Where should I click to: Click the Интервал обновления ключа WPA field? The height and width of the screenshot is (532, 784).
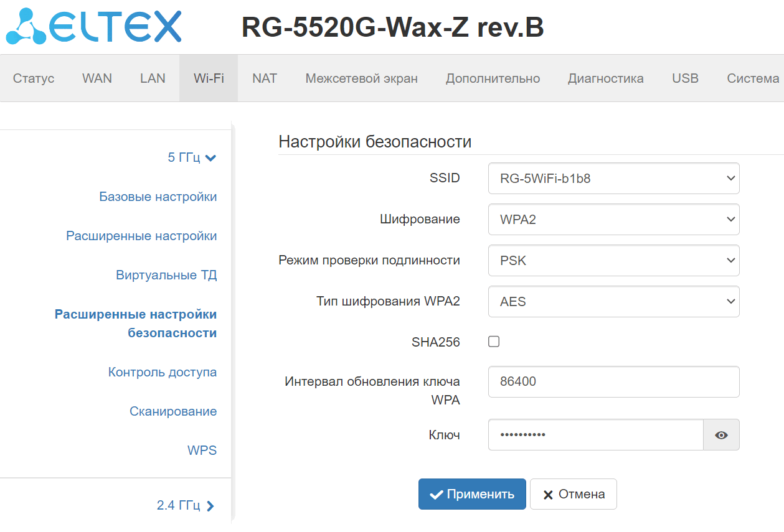coord(613,381)
